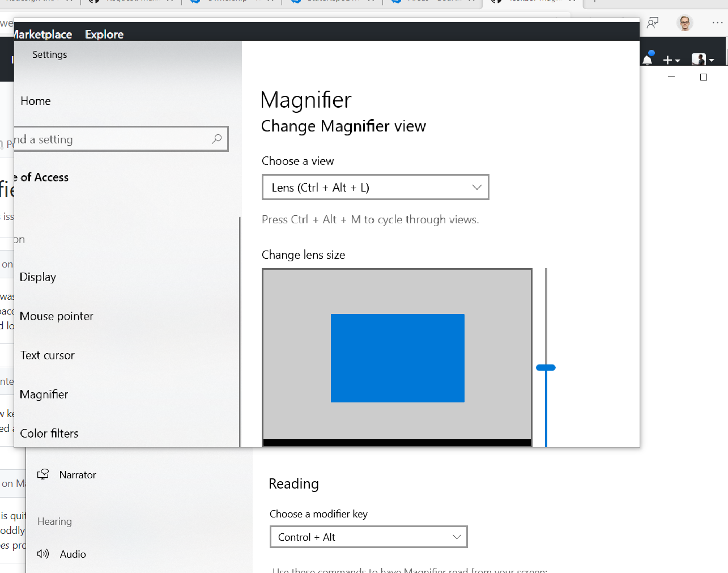The image size is (728, 573).
Task: Click the feedback speech-bubble icon near the profile photo
Action: tap(653, 24)
